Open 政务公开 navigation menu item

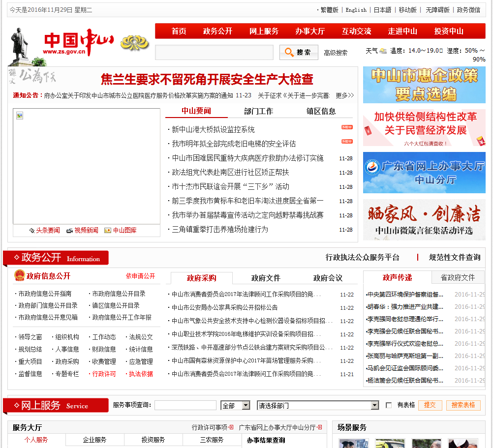(217, 31)
